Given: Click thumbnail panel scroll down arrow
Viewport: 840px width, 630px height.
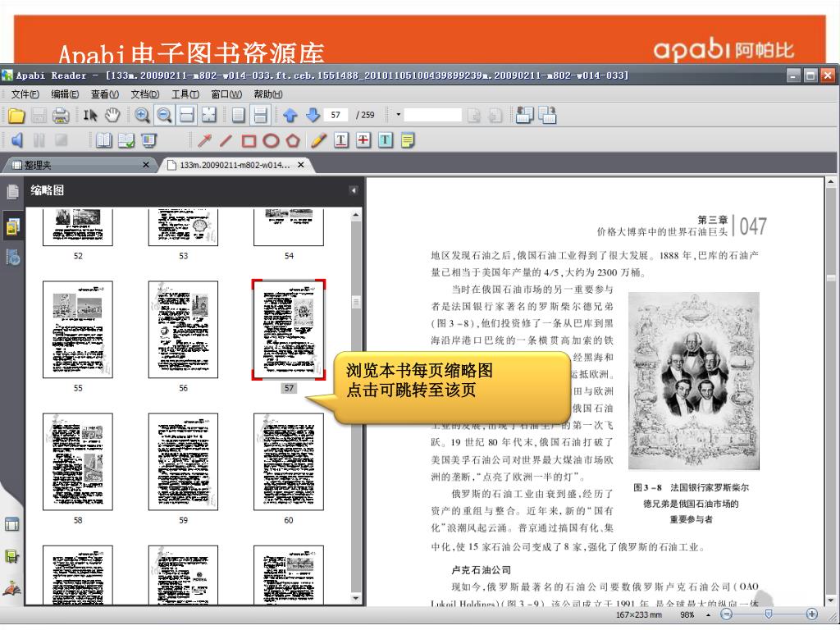Looking at the screenshot, I should point(356,598).
